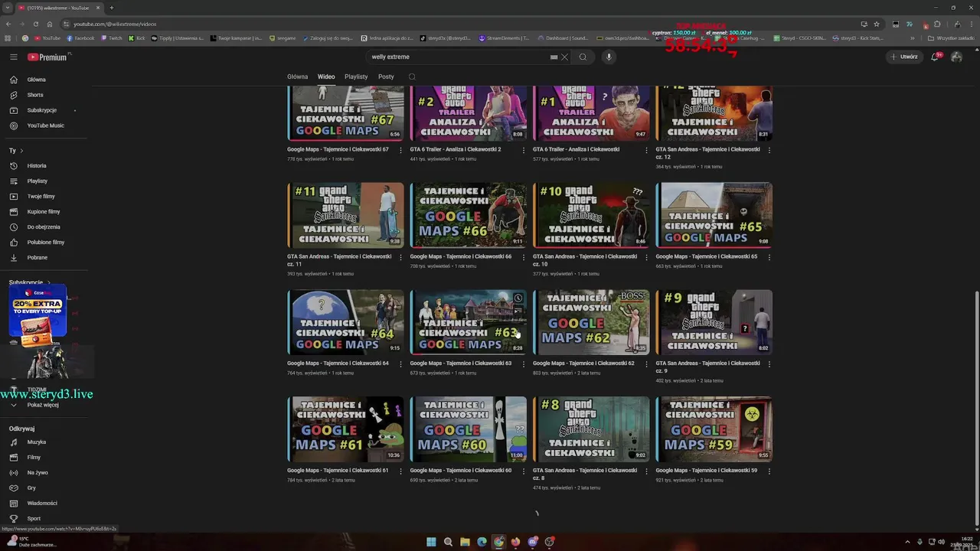Add Google Maps 63 to watch later
Image resolution: width=980 pixels, height=551 pixels.
518,298
